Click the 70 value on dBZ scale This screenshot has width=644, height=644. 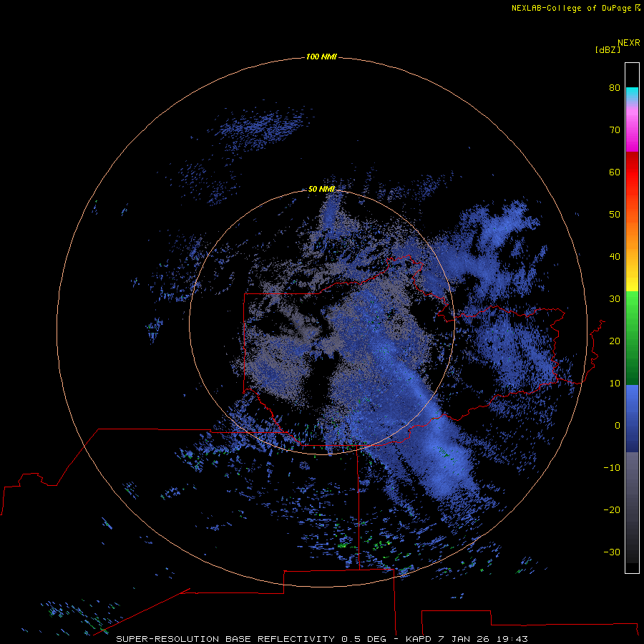(x=615, y=130)
